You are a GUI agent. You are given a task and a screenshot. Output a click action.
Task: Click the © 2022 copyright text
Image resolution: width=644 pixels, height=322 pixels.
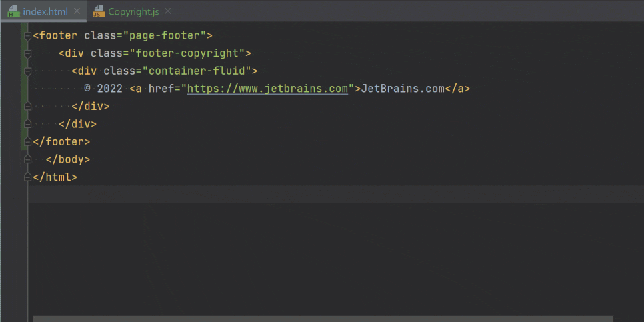pyautogui.click(x=103, y=89)
